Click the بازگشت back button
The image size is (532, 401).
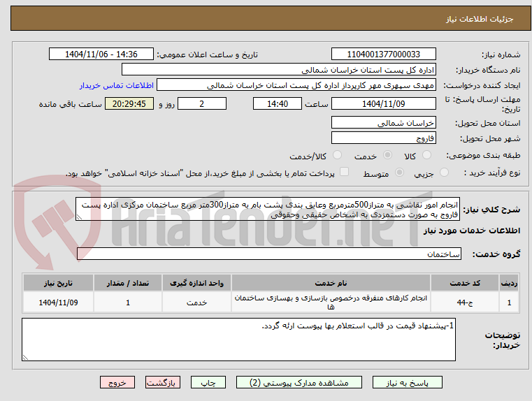[162, 382]
